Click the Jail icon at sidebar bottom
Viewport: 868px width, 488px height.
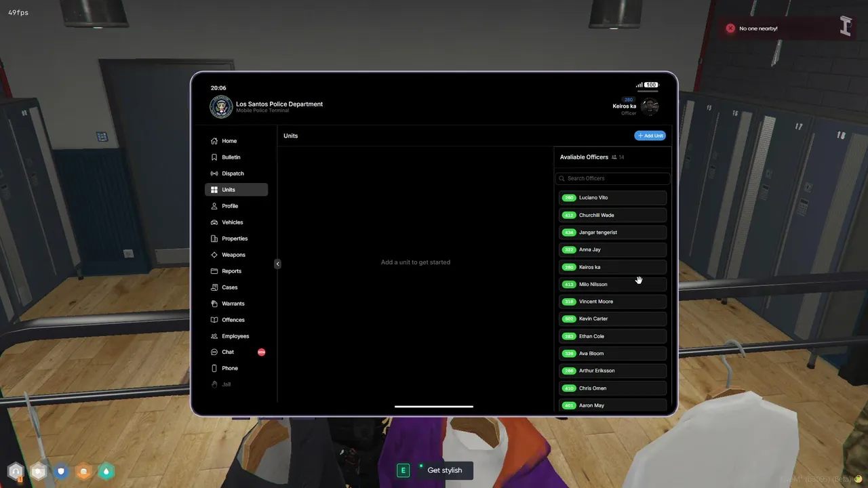(214, 384)
